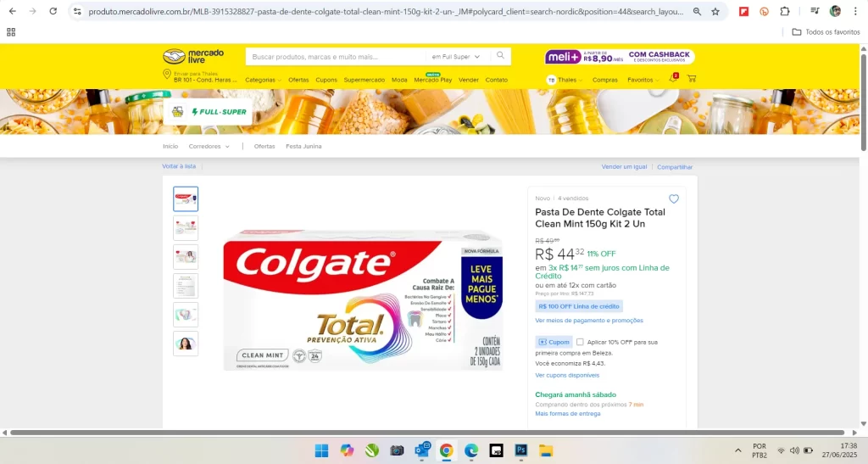Expand the Corredores dropdown
Image resolution: width=868 pixels, height=464 pixels.
coord(209,146)
